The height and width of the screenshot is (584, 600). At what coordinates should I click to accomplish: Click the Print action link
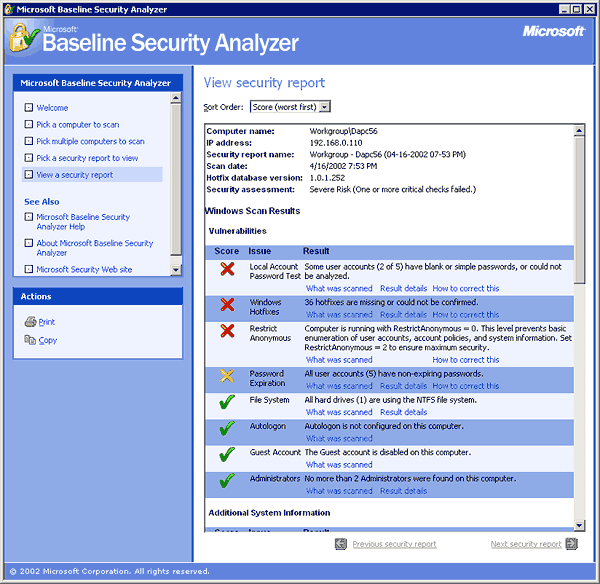click(47, 322)
